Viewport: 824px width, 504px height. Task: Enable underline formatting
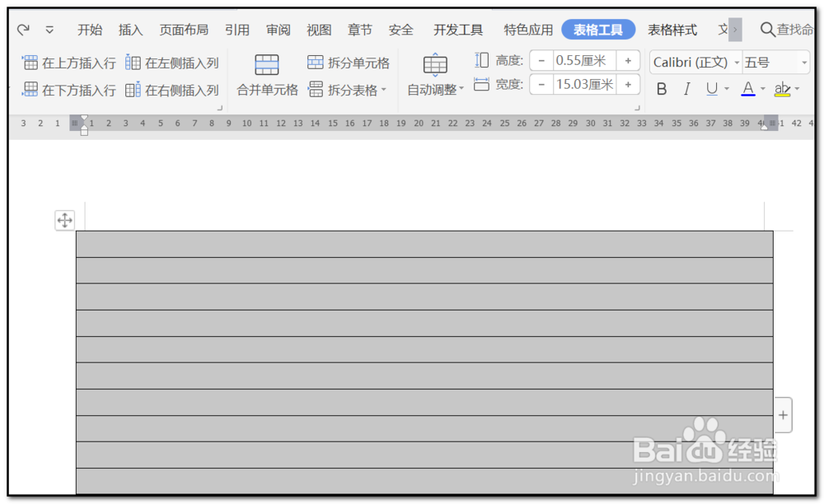point(710,89)
